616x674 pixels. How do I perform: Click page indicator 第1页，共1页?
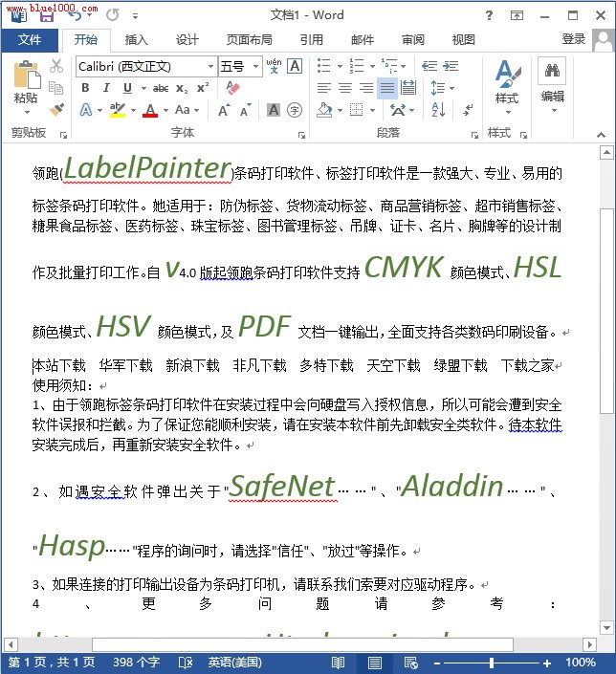coord(52,663)
